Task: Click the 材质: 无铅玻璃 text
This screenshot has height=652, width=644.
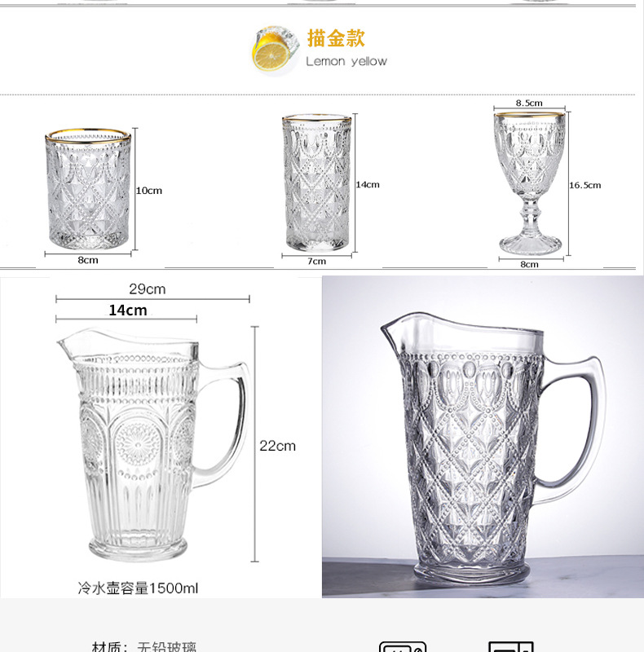Action: 144,646
